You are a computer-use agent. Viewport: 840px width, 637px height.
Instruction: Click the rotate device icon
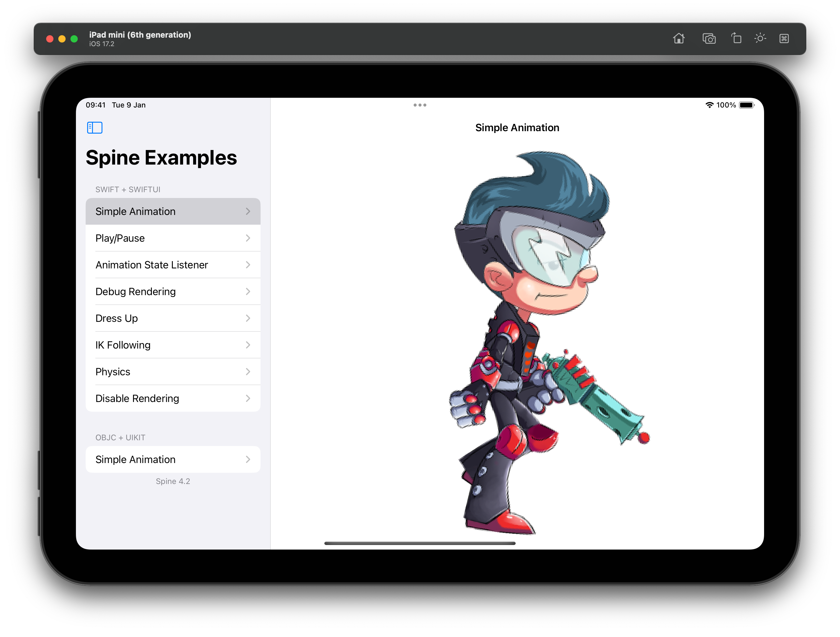(x=736, y=38)
